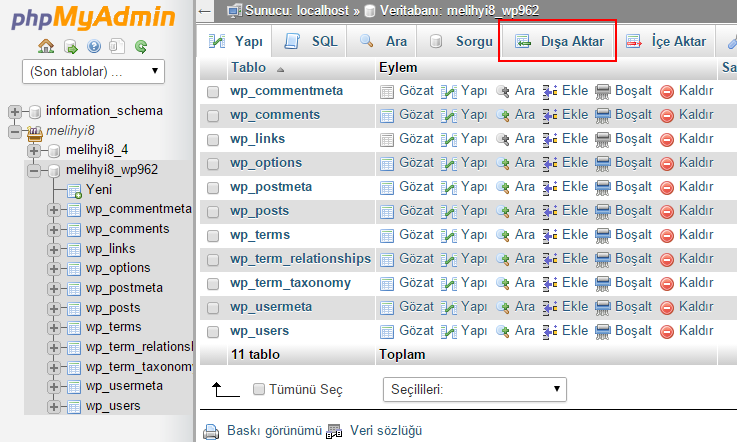Open the SQL documentation page icon
Image resolution: width=737 pixels, height=442 pixels.
[x=117, y=46]
